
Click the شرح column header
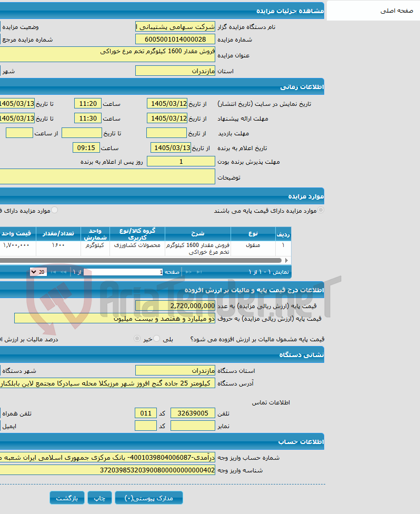(x=198, y=234)
